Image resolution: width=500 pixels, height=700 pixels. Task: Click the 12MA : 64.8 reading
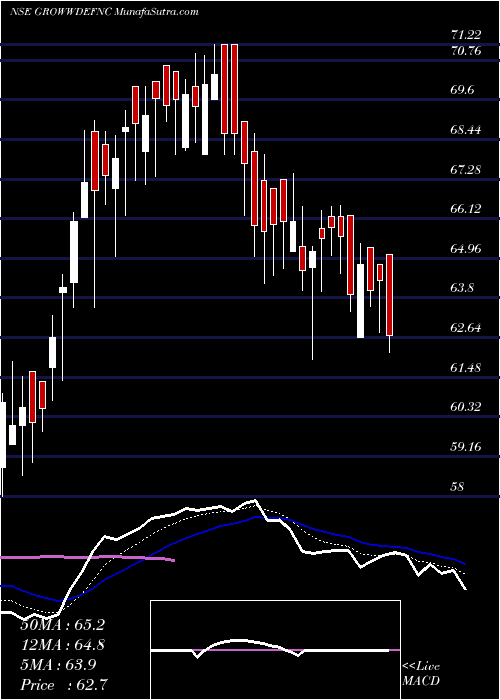pos(62,645)
